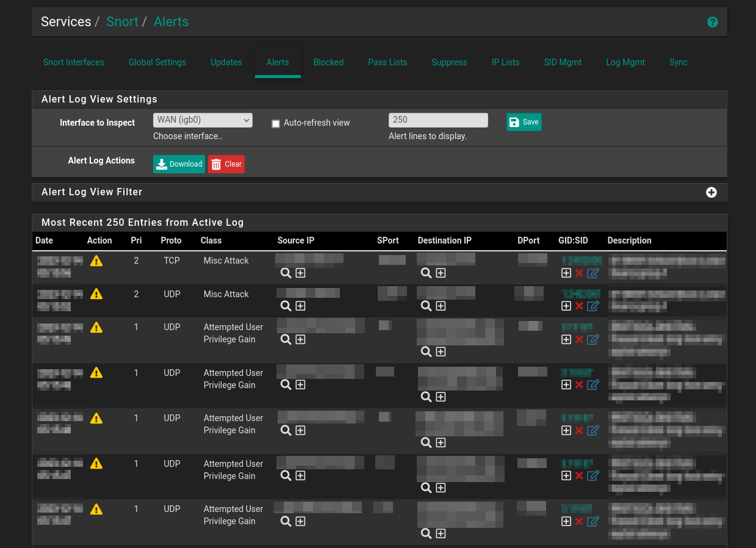Open the help icon in page header
This screenshot has height=548, width=756.
click(x=712, y=22)
